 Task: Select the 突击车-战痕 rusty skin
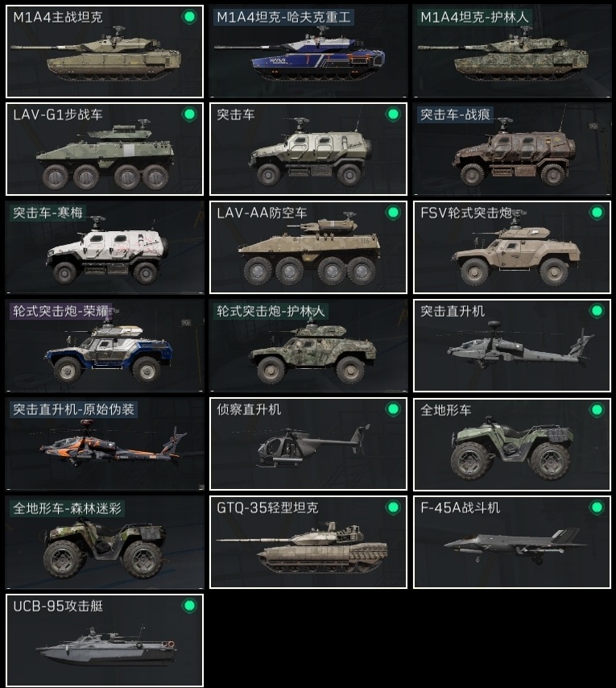tap(512, 149)
